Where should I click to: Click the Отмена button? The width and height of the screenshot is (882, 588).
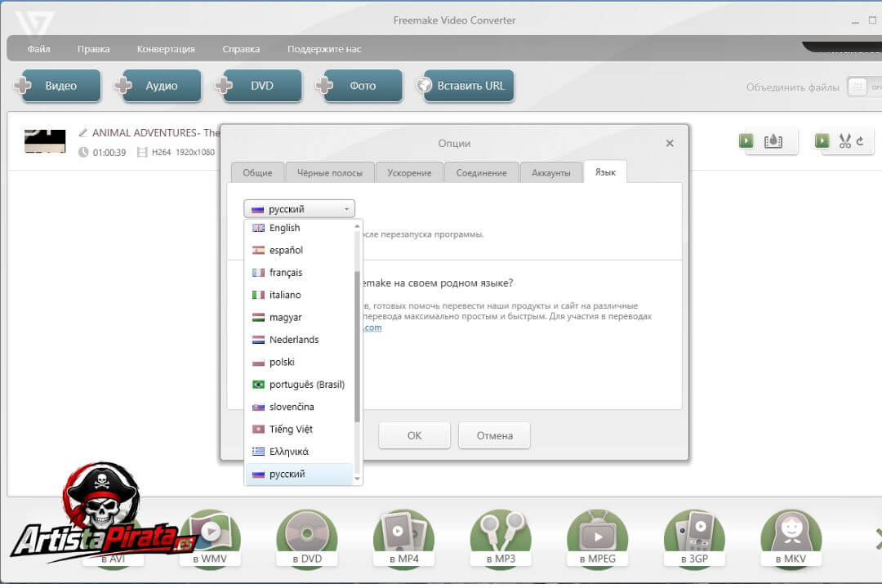click(494, 435)
